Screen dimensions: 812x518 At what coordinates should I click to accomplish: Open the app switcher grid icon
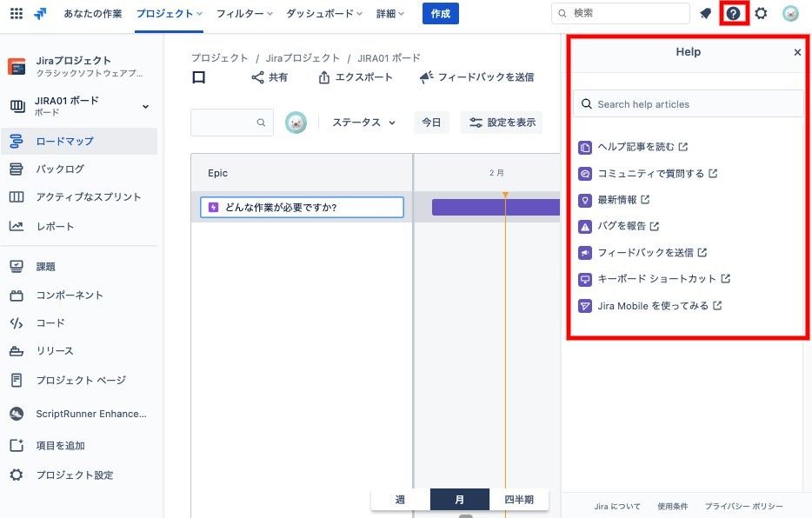[17, 13]
